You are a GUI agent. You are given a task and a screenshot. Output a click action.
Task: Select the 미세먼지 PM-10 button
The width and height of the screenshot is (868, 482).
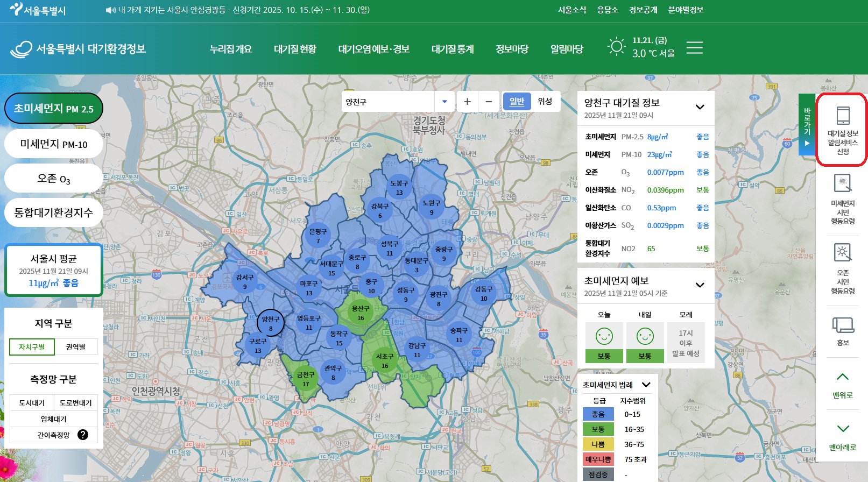point(54,144)
